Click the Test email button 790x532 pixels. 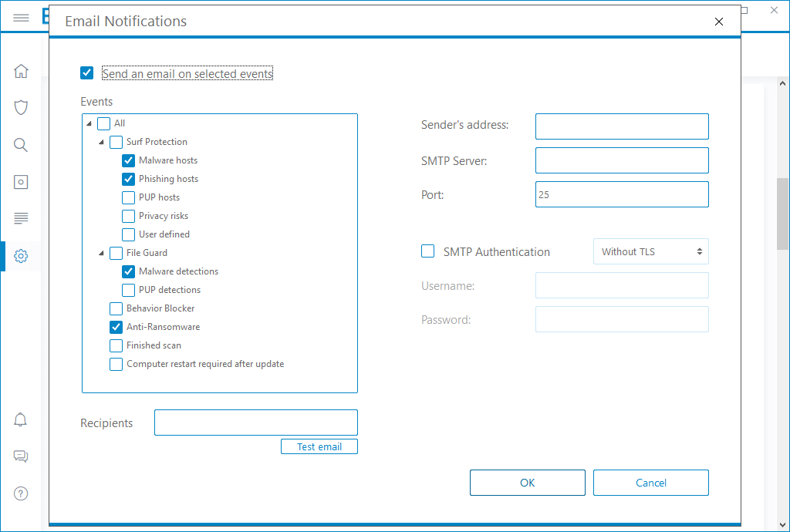click(x=319, y=446)
